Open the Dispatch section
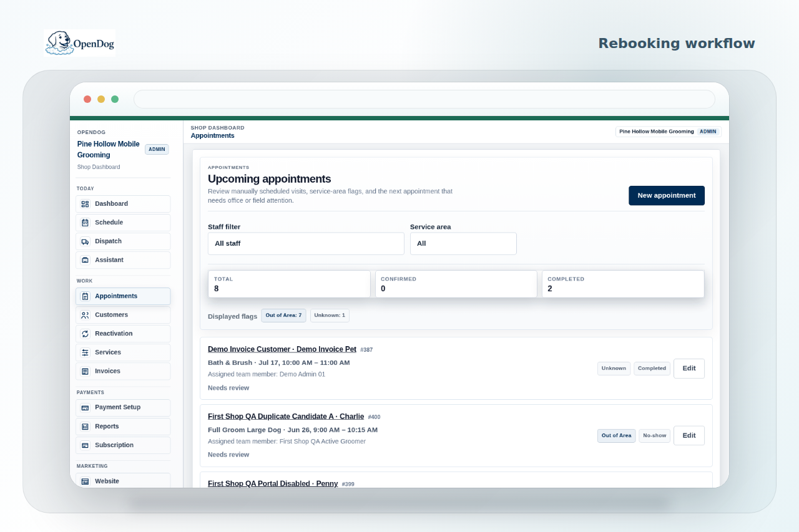The image size is (799, 532). (x=123, y=241)
